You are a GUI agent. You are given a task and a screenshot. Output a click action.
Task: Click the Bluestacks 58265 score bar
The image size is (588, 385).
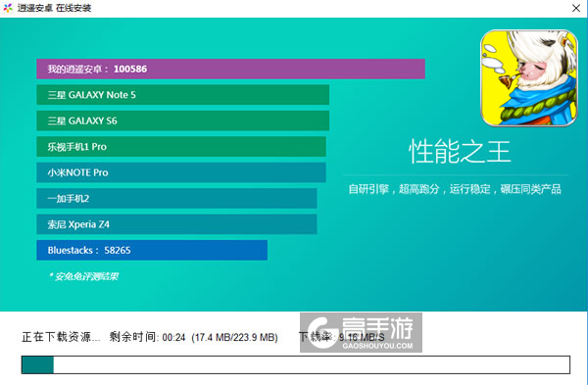pyautogui.click(x=152, y=250)
